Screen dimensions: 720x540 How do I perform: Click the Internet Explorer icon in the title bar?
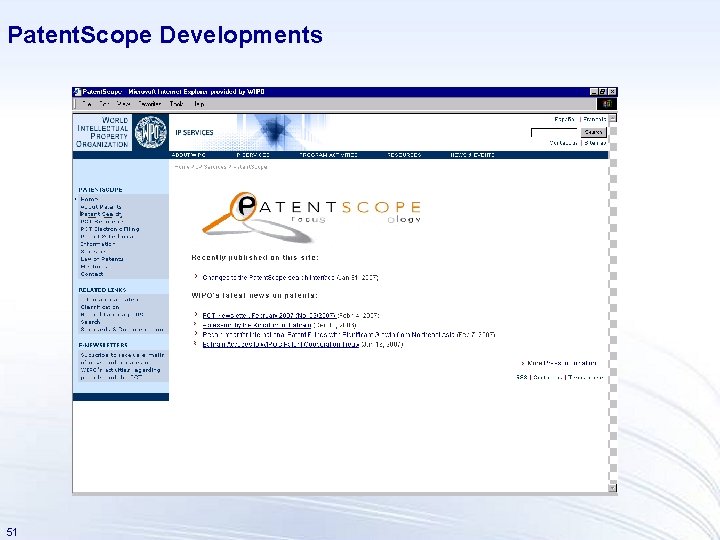[x=78, y=92]
